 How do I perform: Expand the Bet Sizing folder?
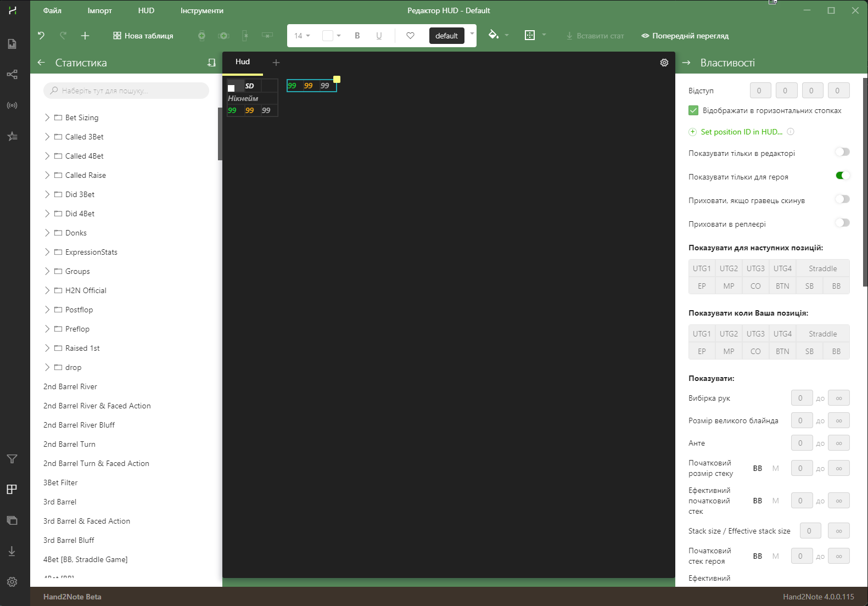(x=47, y=117)
